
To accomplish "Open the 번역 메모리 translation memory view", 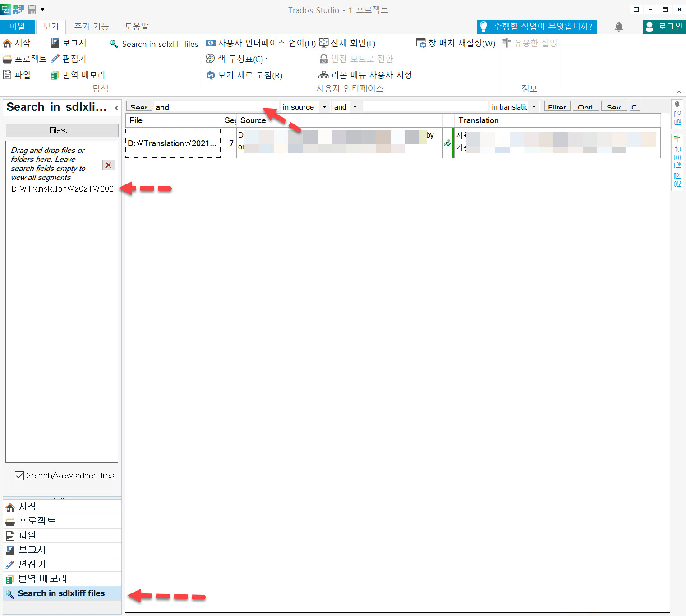I will point(42,579).
